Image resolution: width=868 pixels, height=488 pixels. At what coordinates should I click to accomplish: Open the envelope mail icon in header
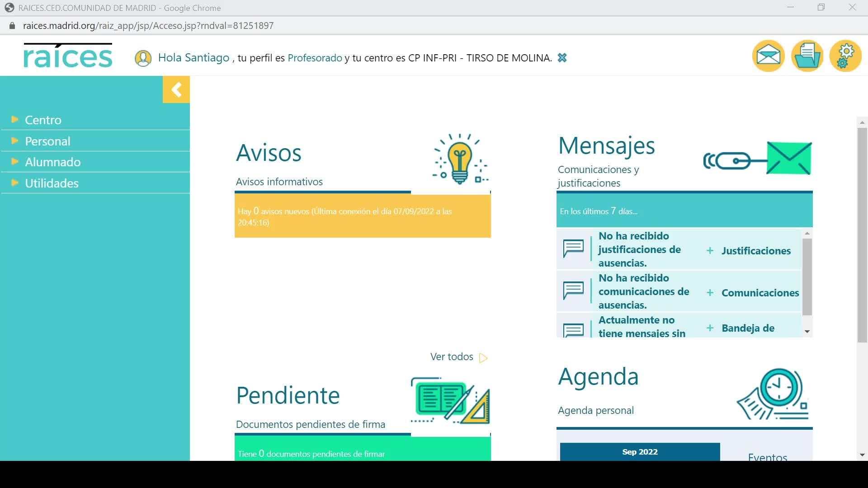point(768,56)
